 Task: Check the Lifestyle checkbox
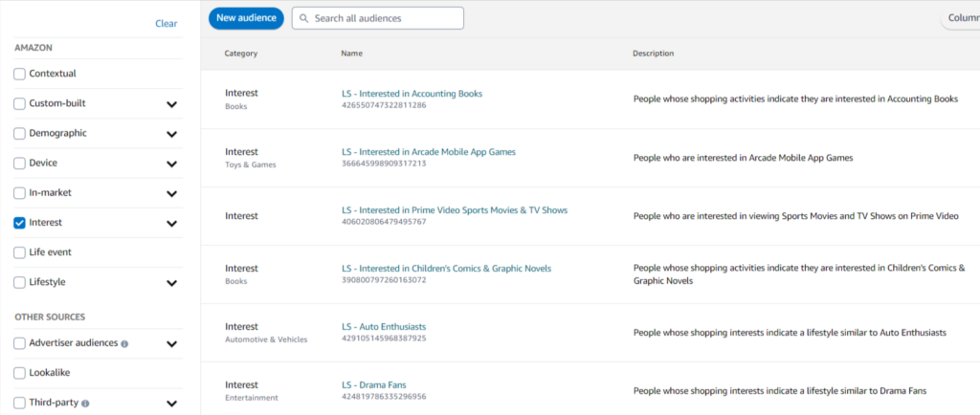pos(19,283)
